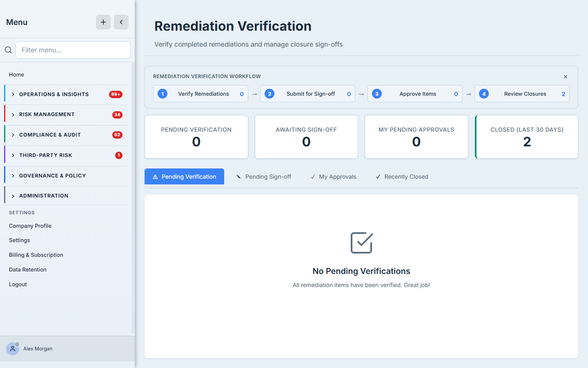Collapse the sidebar with the chevron button
The width and height of the screenshot is (588, 368).
121,22
